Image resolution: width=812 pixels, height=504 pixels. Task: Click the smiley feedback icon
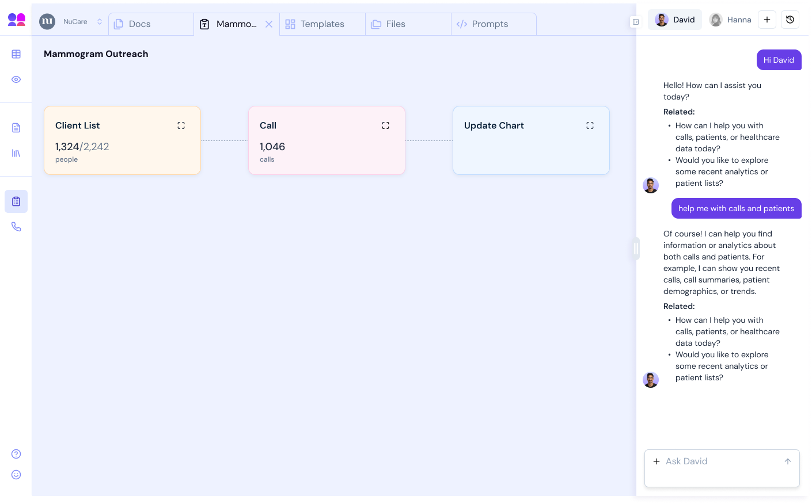pyautogui.click(x=16, y=475)
